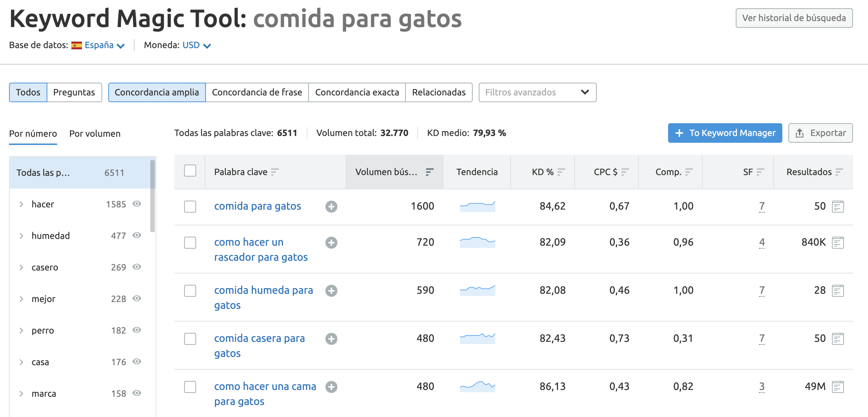Check 'como hacer un rascador para gatos' checkbox

[x=190, y=243]
